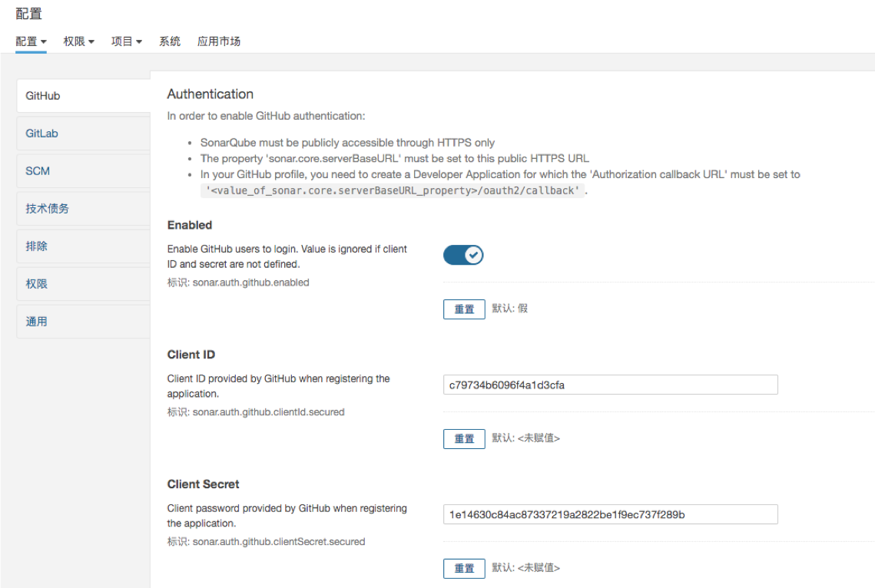Switch to the GitLab settings category
Screen dimensions: 875x588
83,134
